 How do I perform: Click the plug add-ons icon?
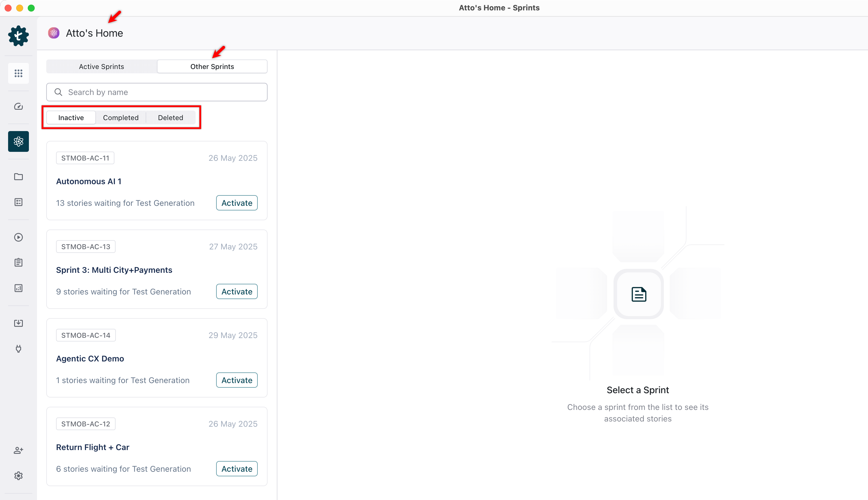point(18,349)
